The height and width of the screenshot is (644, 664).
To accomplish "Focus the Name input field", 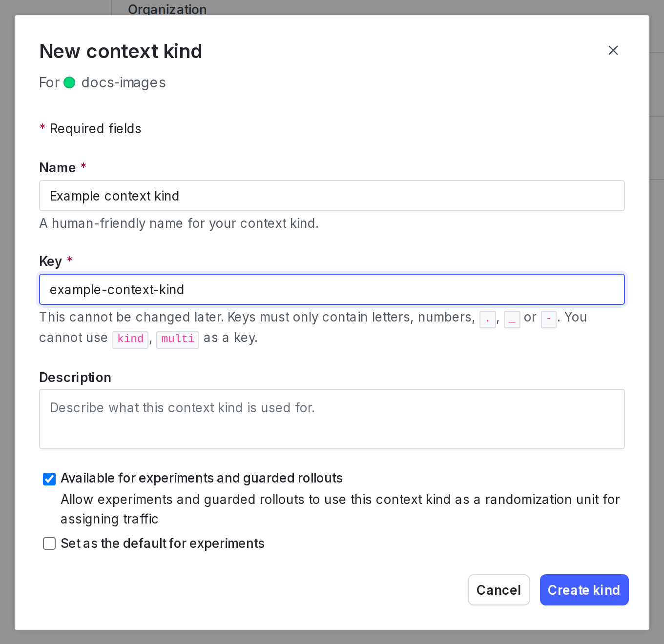I will [332, 196].
